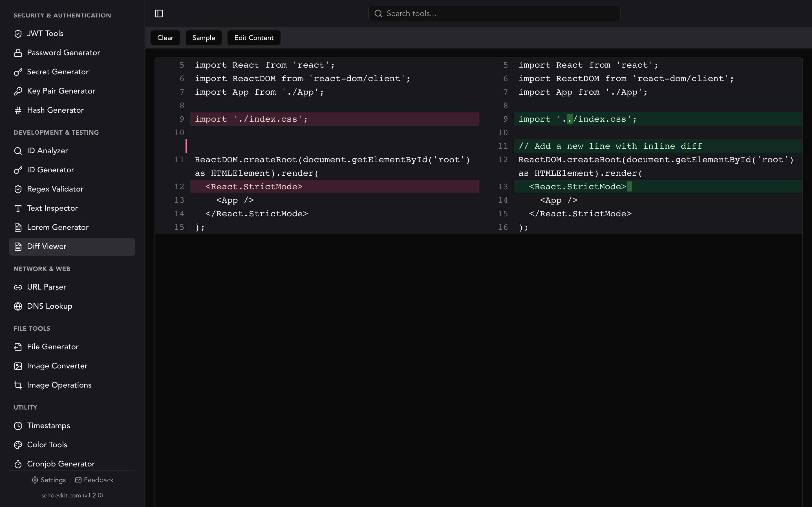Open the Timestamps utility
Viewport: 812px width, 507px height.
point(49,426)
